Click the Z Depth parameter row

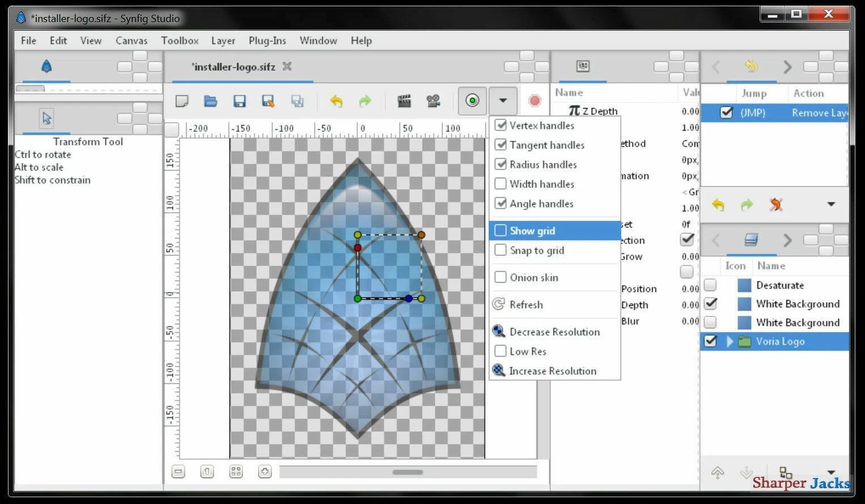click(626, 111)
